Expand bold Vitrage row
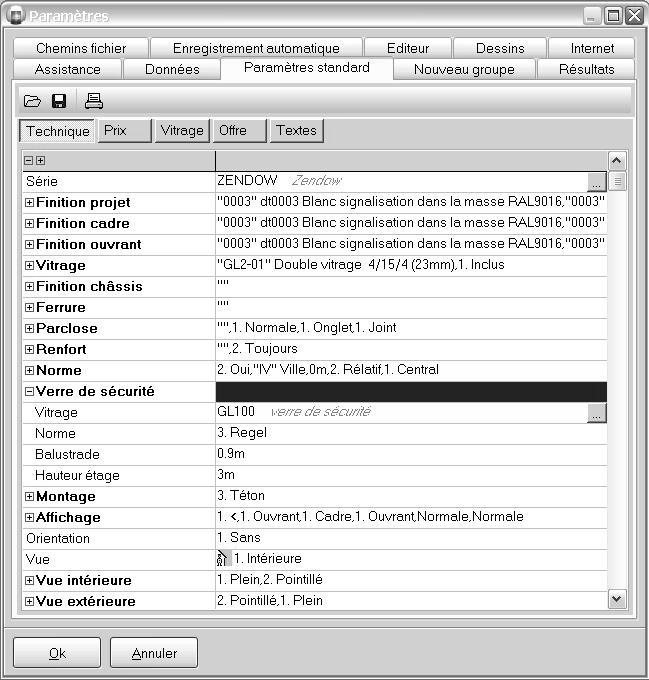This screenshot has width=649, height=680. tap(29, 265)
